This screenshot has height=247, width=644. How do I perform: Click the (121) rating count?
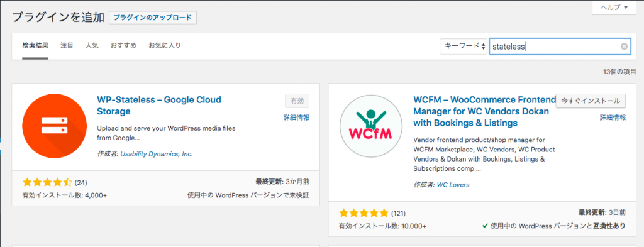[x=398, y=213]
